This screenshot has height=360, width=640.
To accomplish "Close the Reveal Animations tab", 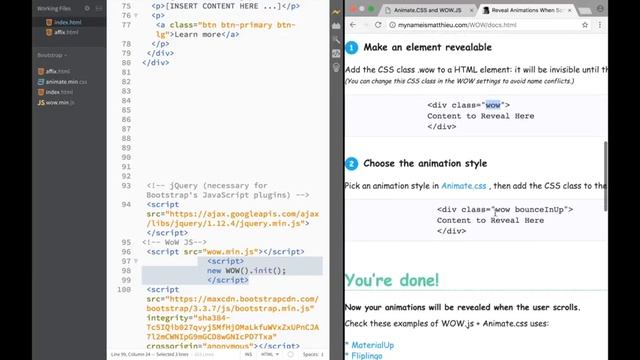I will click(x=569, y=10).
